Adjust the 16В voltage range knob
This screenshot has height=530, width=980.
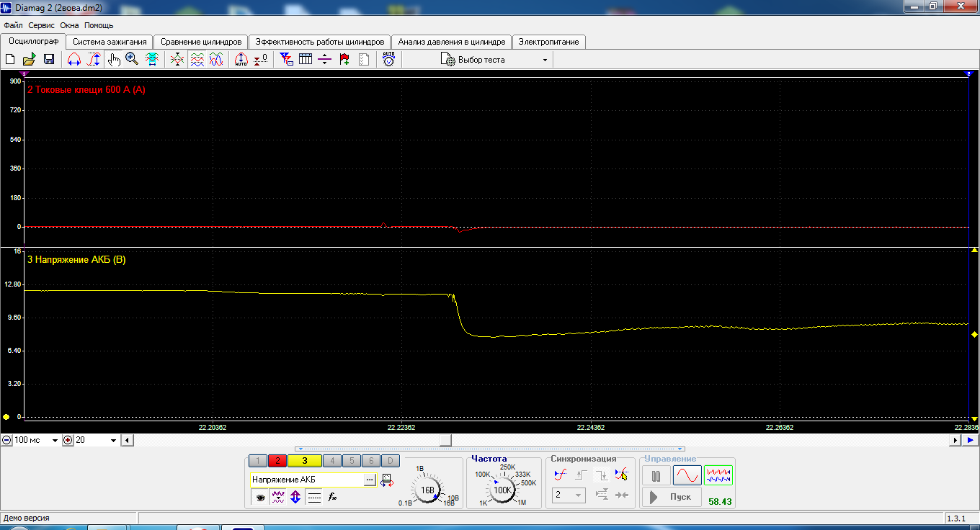[427, 490]
